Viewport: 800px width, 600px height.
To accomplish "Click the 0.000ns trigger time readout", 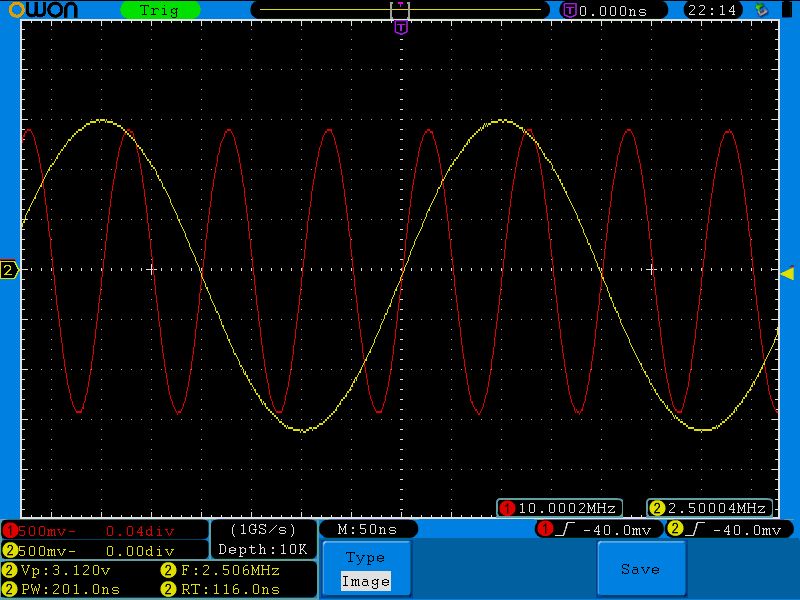I will (613, 11).
